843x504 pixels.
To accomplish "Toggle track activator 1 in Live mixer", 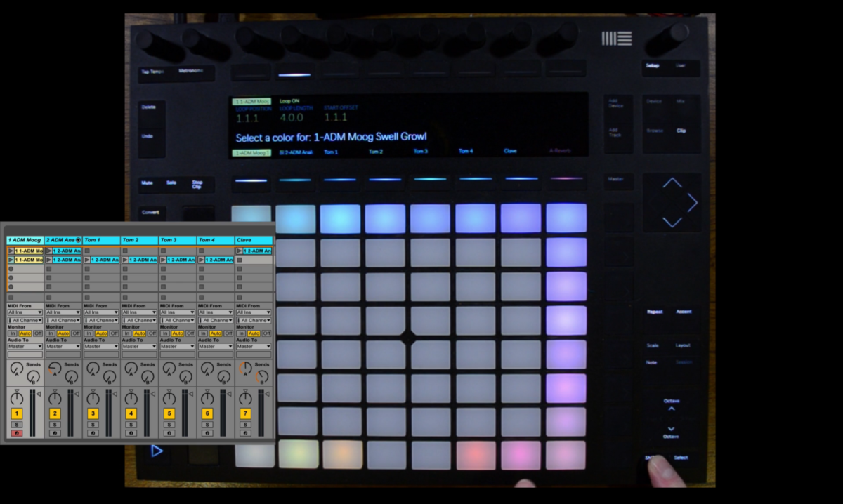I will pos(17,414).
